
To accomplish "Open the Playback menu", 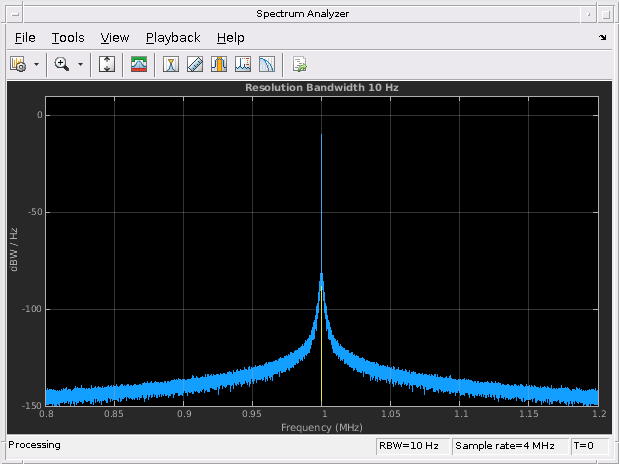I will coord(173,38).
